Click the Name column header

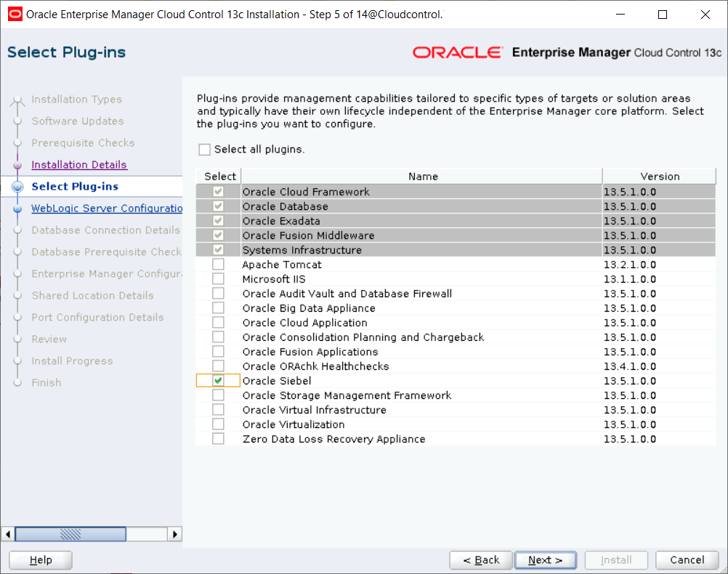pos(422,177)
